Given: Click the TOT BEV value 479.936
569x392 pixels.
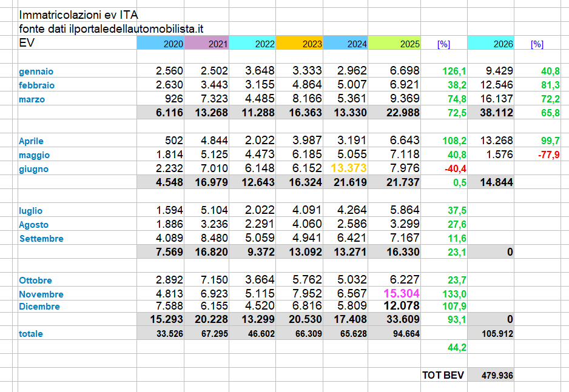Looking at the screenshot, I should pos(497,375).
